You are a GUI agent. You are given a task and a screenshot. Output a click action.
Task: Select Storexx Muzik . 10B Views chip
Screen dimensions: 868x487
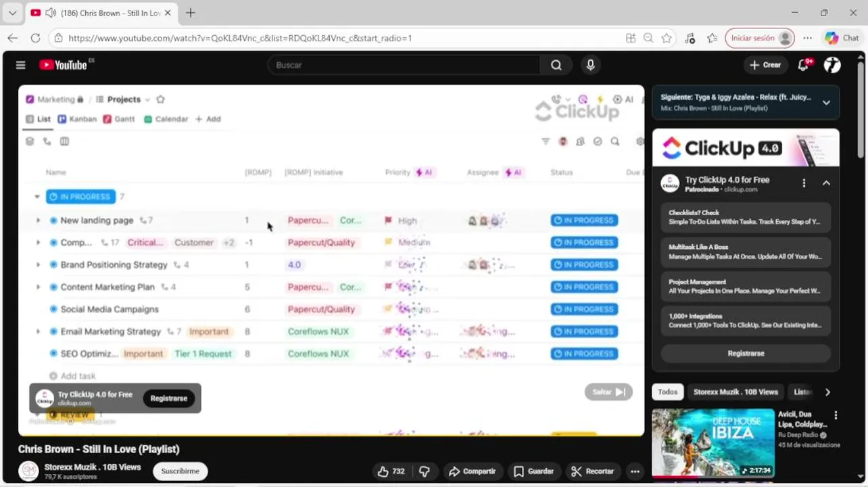736,392
